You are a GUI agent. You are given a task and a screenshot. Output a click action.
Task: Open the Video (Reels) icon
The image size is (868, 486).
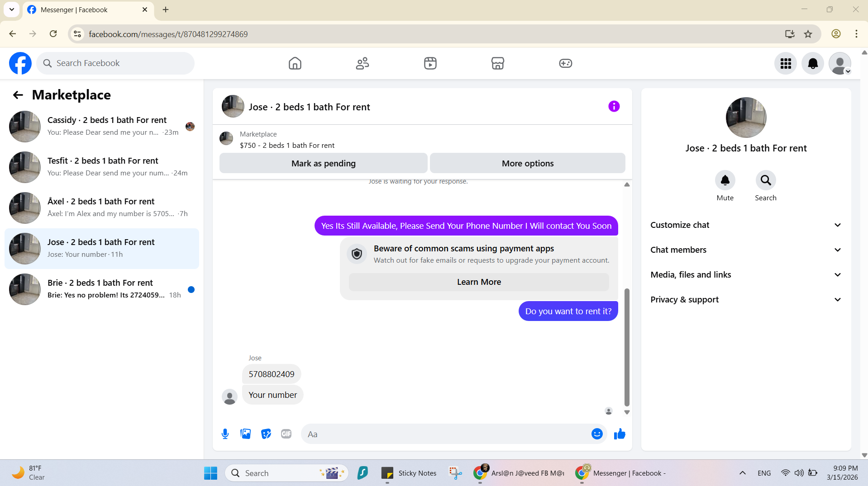coord(430,63)
